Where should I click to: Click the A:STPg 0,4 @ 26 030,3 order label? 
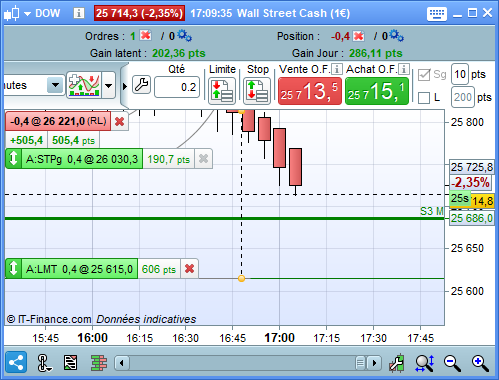pyautogui.click(x=82, y=159)
